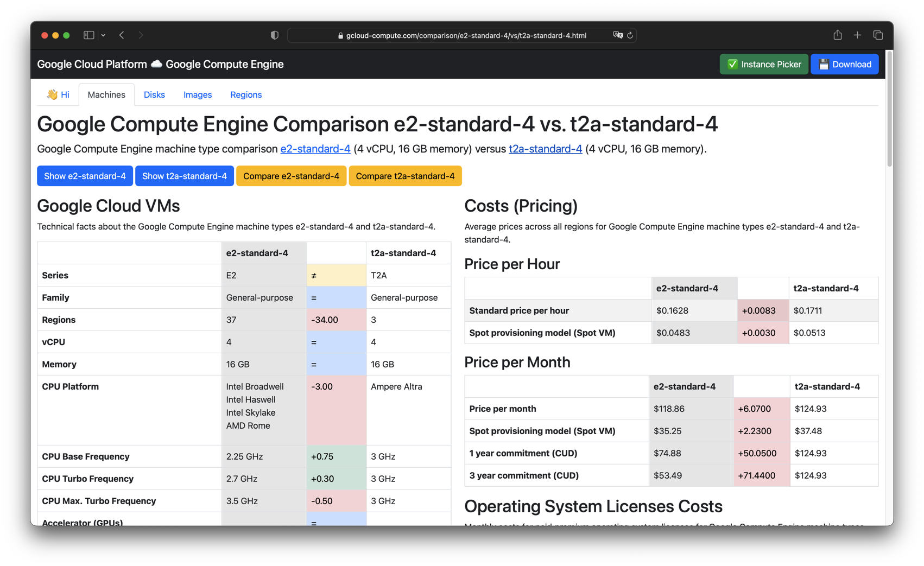This screenshot has height=566, width=924.
Task: Click the Operating System Licenses Costs heading
Action: [x=593, y=506]
